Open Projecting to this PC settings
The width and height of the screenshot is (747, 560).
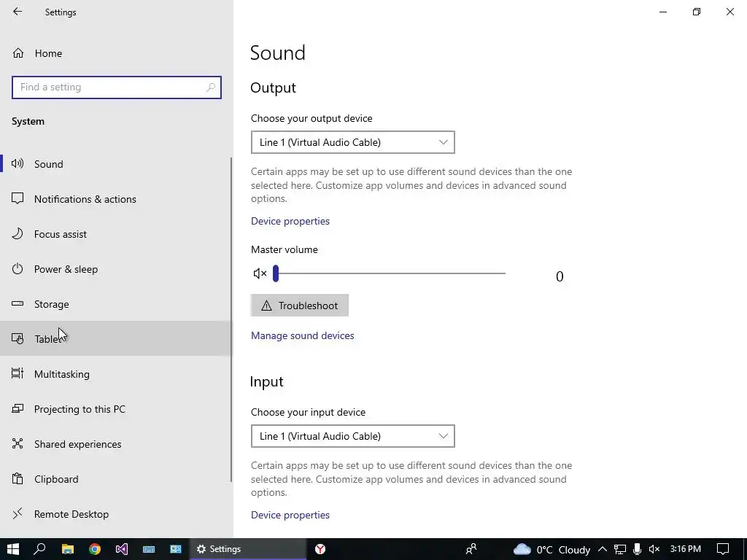(x=115, y=409)
